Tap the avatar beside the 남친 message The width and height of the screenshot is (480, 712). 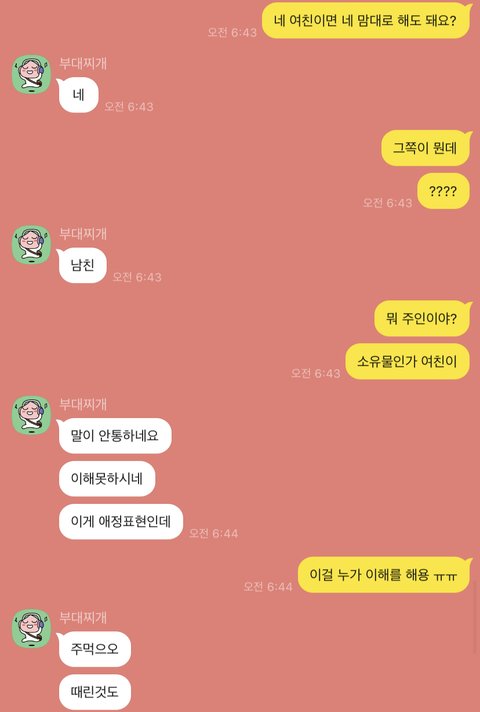31,245
